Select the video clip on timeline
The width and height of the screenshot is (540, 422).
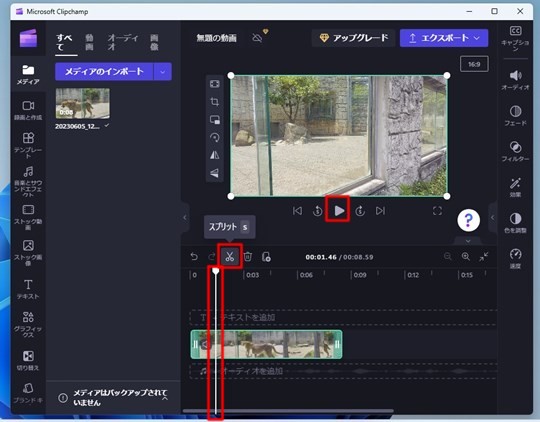267,344
